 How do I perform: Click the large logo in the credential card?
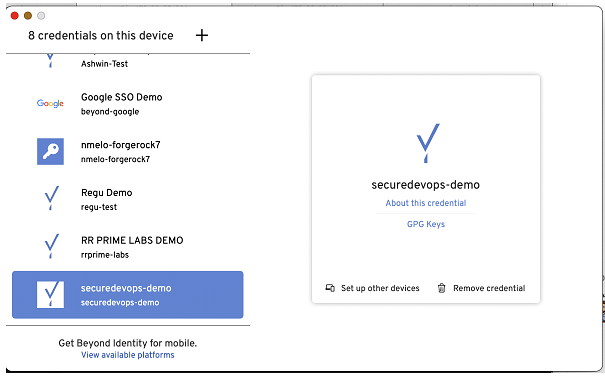(428, 143)
